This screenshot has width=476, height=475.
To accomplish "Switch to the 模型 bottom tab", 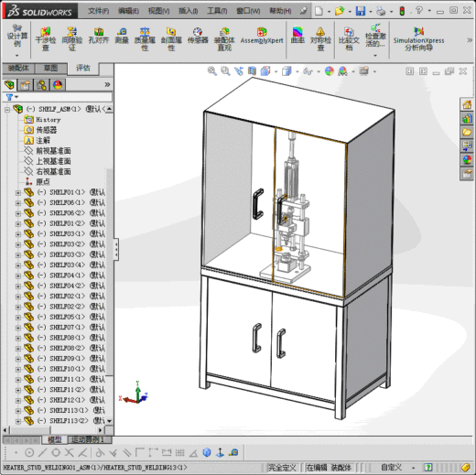I will [x=55, y=440].
